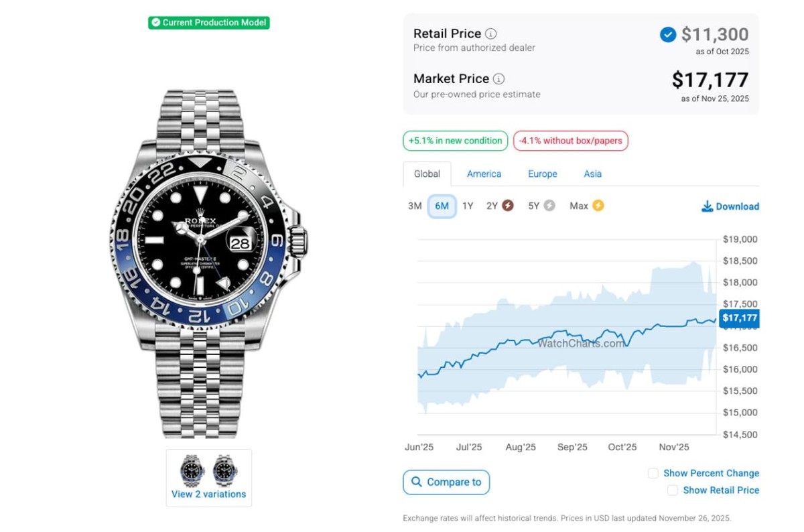
Task: Click the Download chart icon
Action: click(707, 206)
